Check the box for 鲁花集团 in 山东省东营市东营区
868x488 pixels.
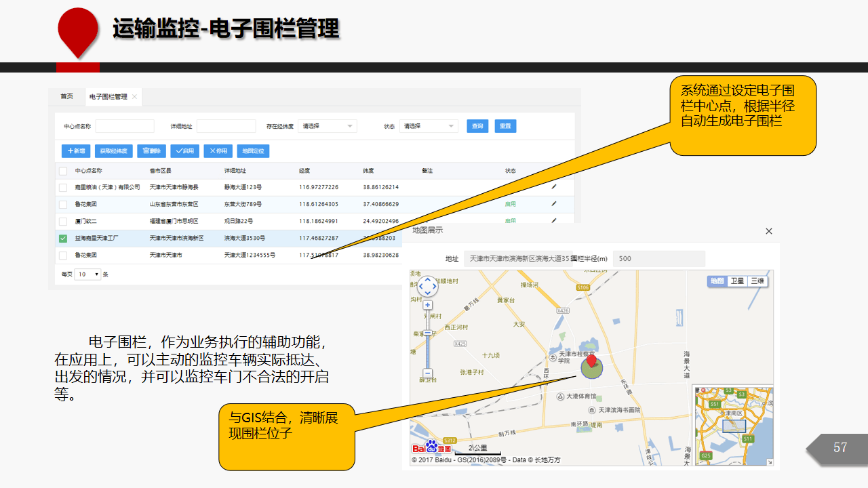(x=63, y=204)
